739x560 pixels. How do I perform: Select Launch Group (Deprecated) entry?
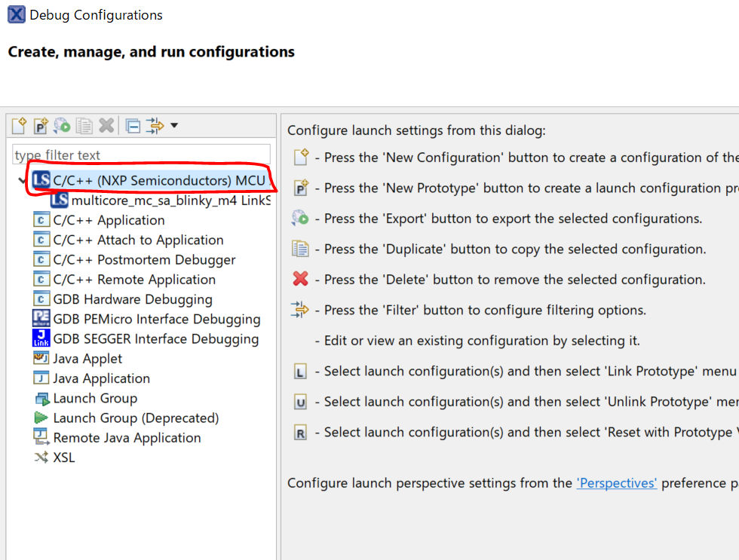136,418
